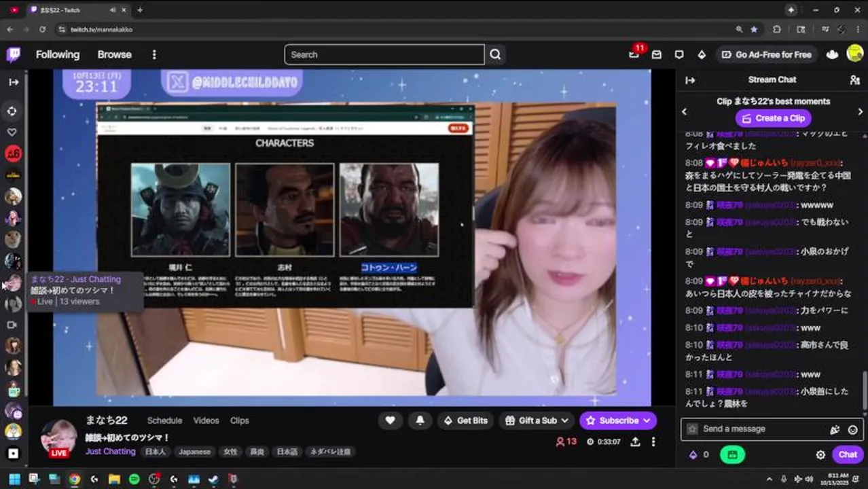Open chat settings gear icon
Viewport: 868px width, 489px height.
point(820,454)
